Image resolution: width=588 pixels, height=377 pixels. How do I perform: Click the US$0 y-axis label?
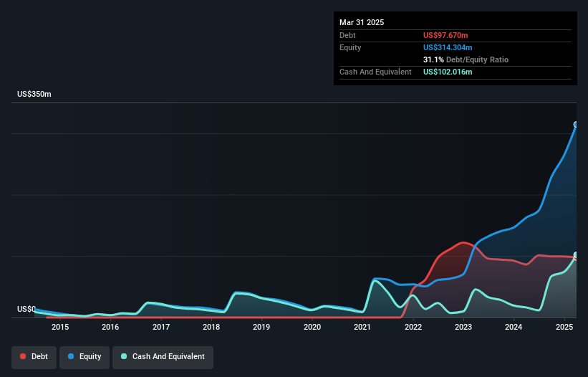[x=26, y=309]
